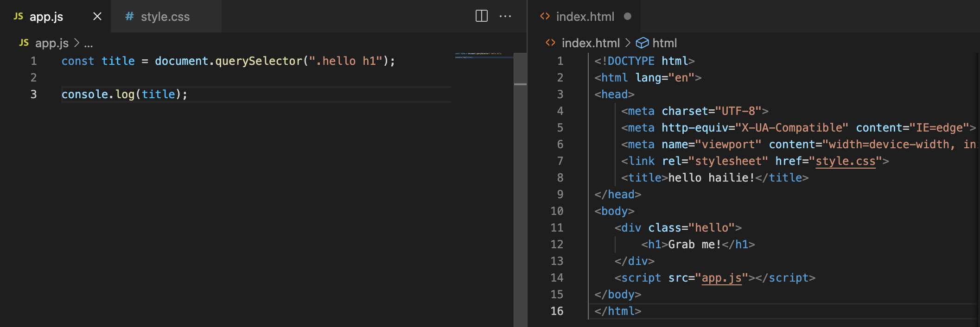Click the JS icon on app.js tab

point(19,16)
